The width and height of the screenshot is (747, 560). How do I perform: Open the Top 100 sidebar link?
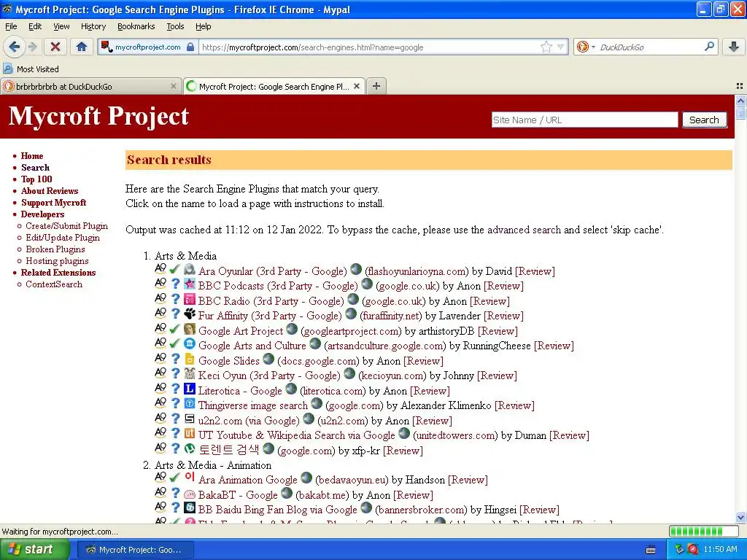[x=36, y=179]
